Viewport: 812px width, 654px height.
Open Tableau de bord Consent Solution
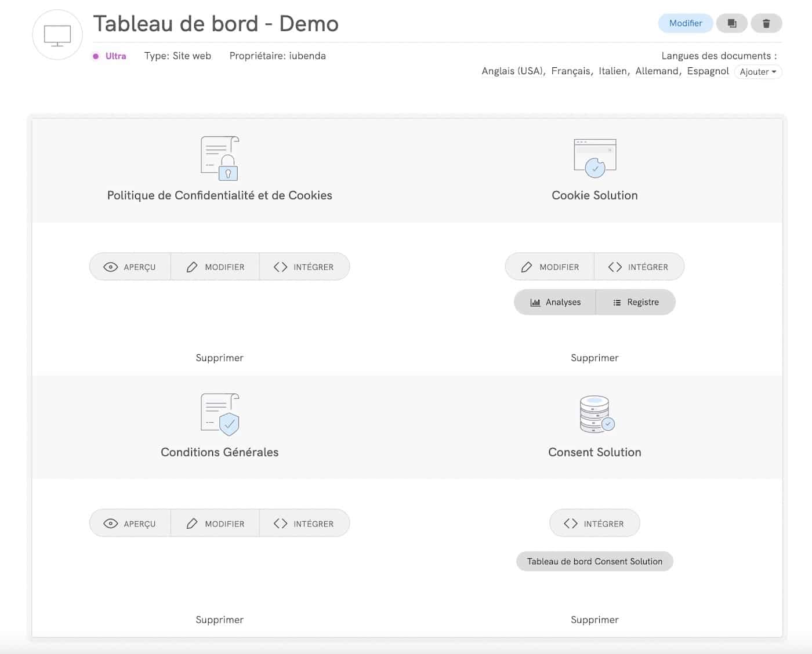pyautogui.click(x=594, y=561)
